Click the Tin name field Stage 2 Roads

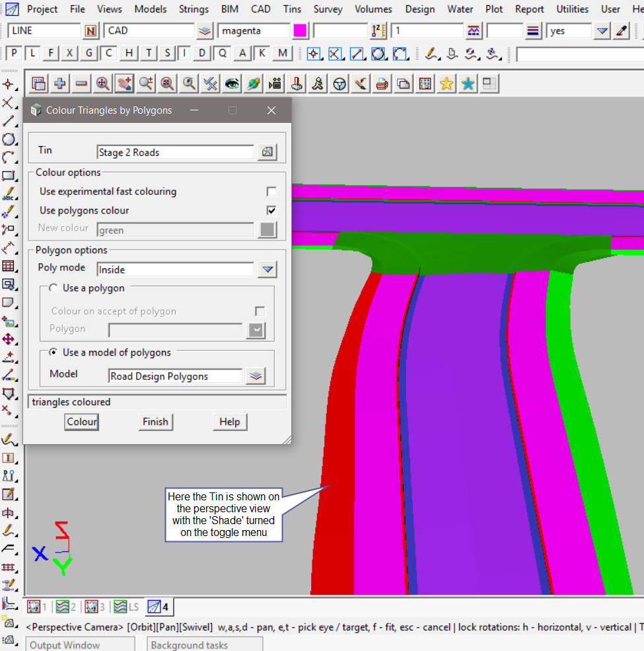175,152
